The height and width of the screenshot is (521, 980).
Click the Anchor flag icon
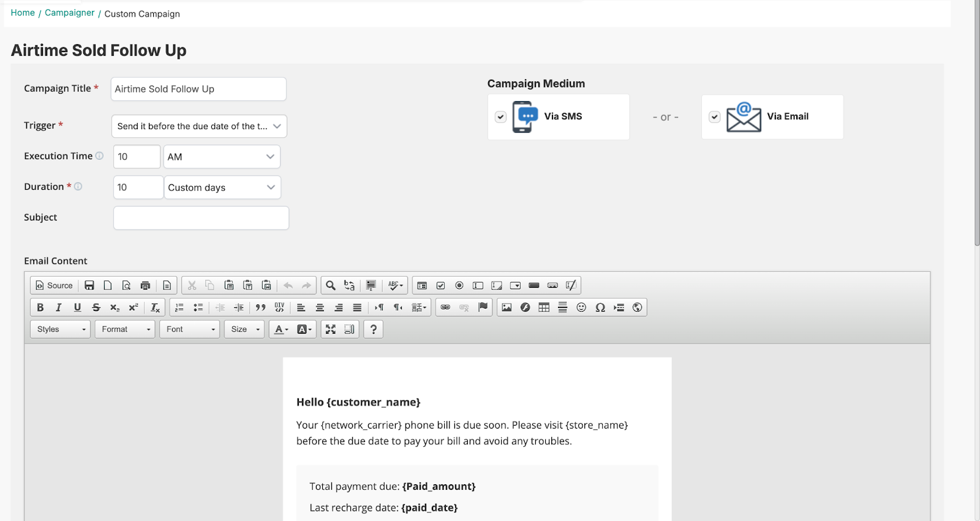483,307
